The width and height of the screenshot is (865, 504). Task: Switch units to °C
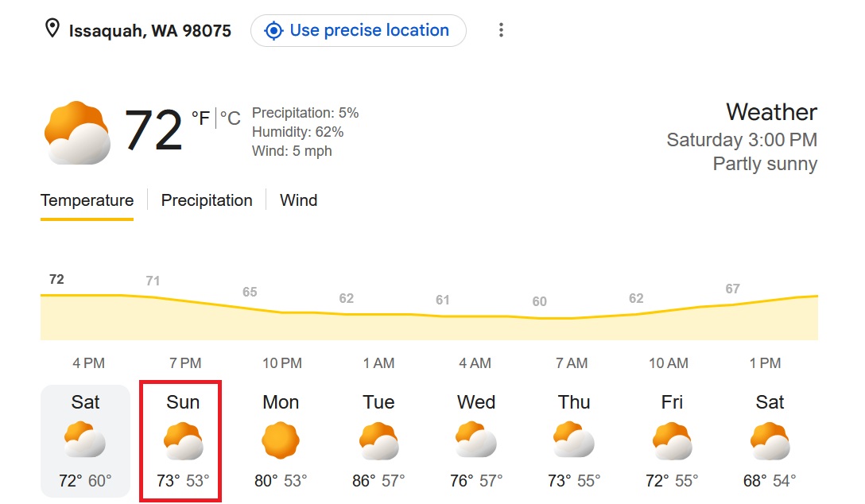(230, 118)
